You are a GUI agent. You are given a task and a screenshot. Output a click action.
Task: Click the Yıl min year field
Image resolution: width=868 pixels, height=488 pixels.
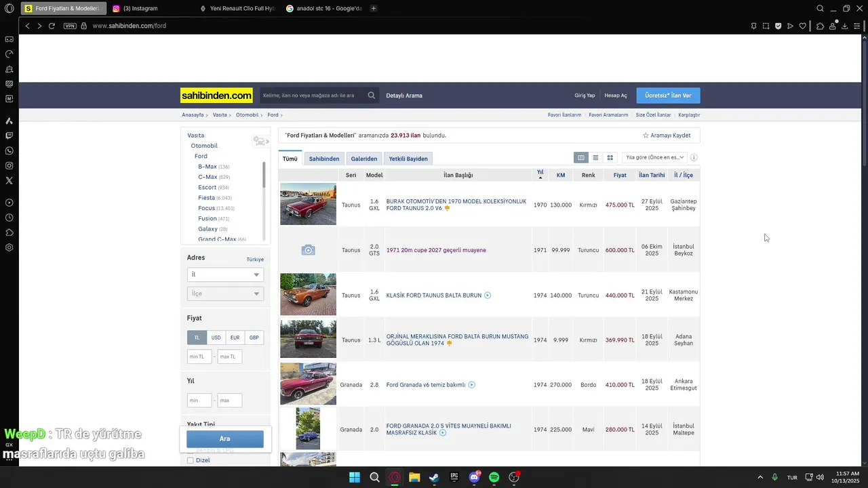199,401
